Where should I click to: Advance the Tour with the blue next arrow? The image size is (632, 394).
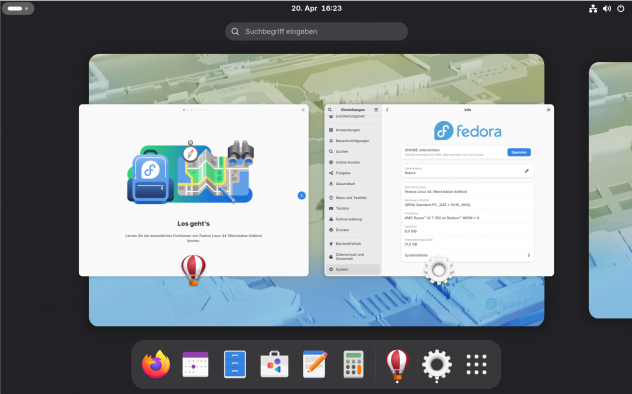coord(301,195)
